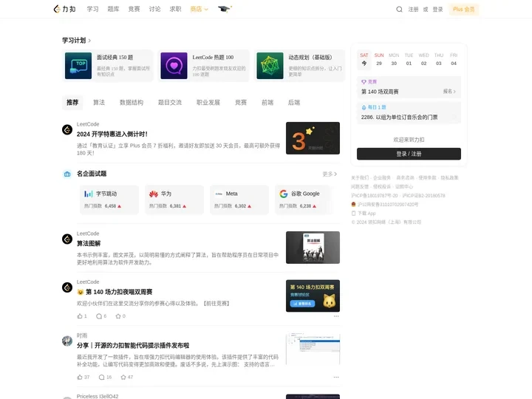Screen dimensions: 532x399
Task: Click the 华为 company card
Action: click(x=174, y=199)
